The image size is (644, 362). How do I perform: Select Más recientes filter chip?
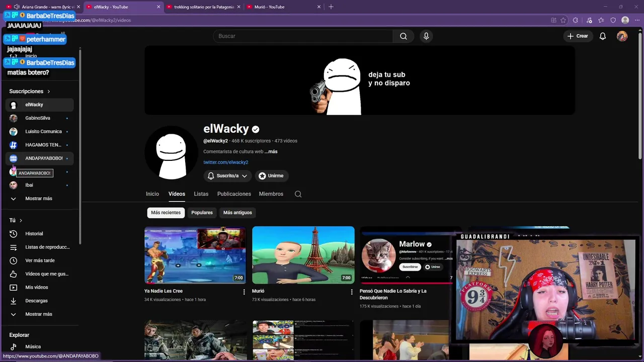click(x=166, y=213)
